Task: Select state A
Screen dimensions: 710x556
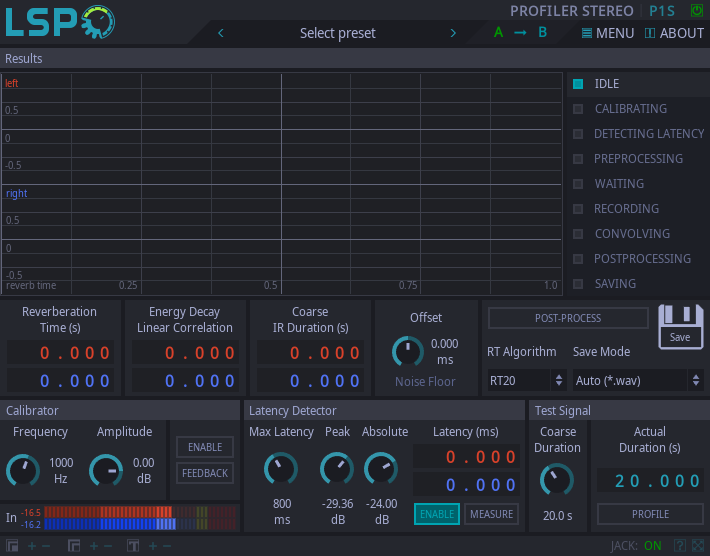Action: 498,33
